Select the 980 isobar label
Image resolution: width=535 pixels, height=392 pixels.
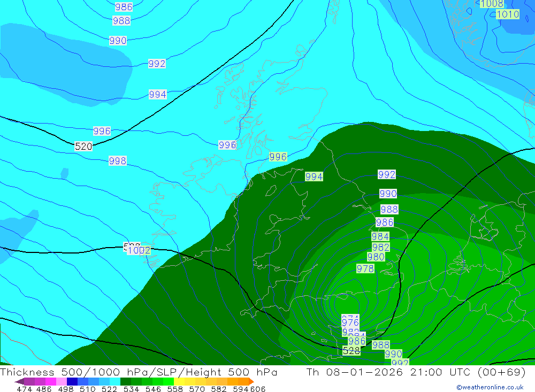click(376, 257)
